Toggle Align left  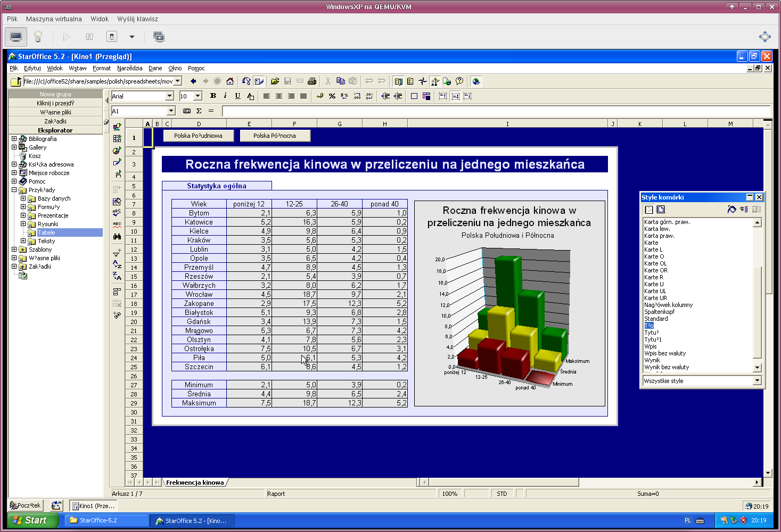coord(267,96)
